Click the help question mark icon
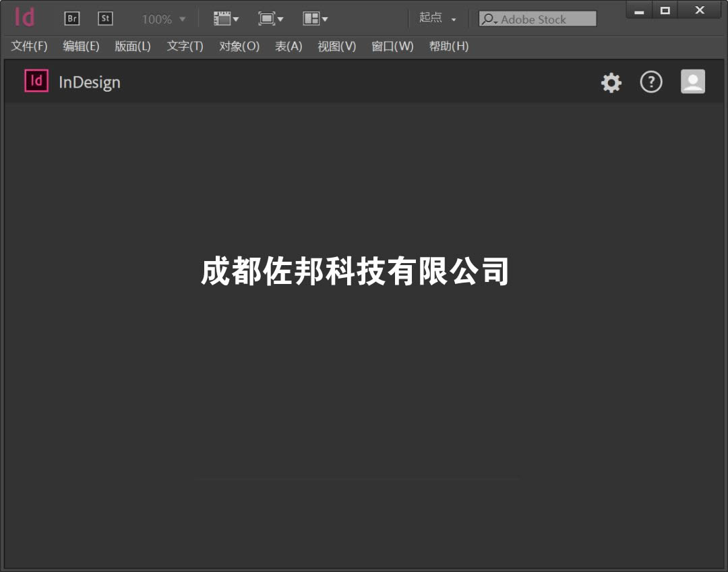The image size is (728, 572). click(651, 82)
